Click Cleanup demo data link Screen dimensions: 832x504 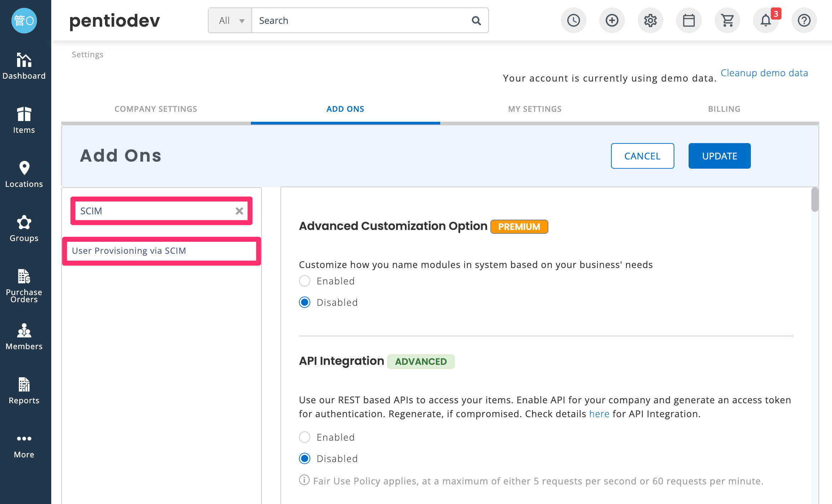[x=764, y=73]
